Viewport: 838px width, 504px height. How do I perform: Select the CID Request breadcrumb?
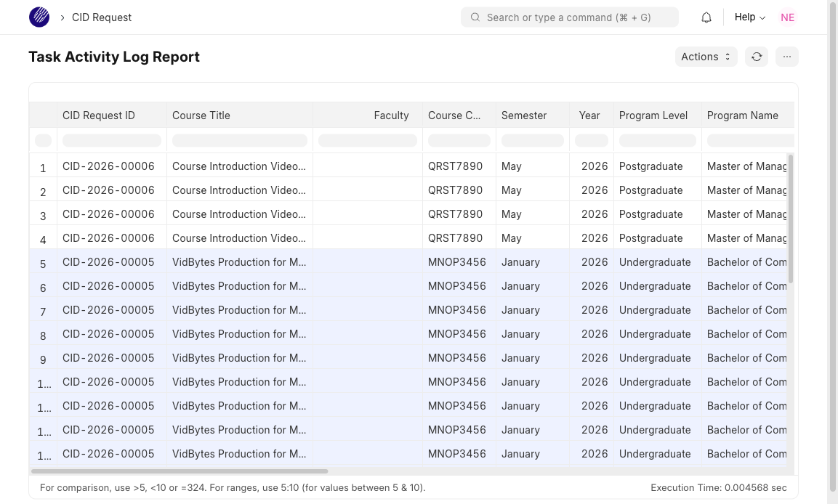[x=101, y=17]
